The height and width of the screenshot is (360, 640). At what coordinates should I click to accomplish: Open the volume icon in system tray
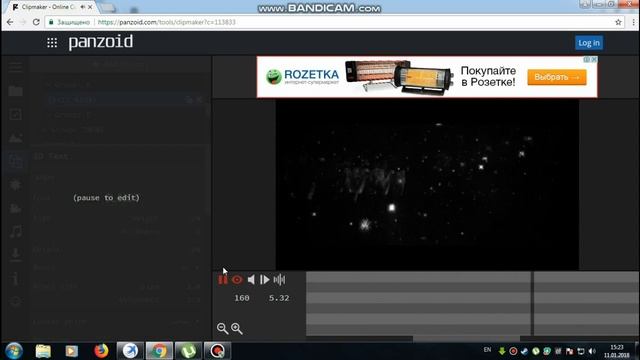click(x=592, y=351)
